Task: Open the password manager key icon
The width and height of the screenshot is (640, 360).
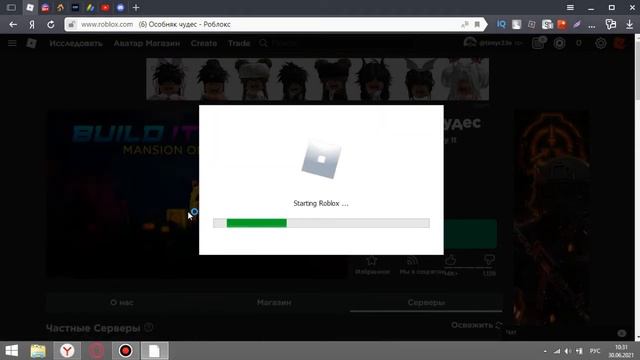Action: pyautogui.click(x=611, y=24)
